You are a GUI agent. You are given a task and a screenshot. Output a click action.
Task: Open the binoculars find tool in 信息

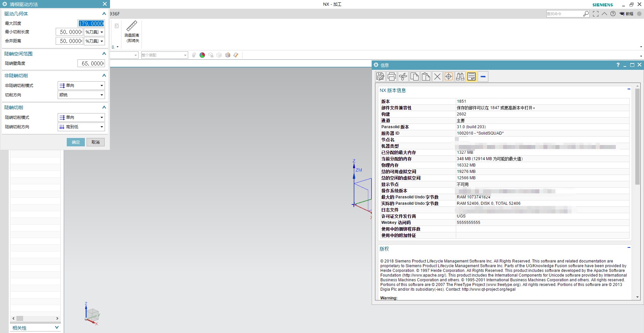(x=460, y=77)
